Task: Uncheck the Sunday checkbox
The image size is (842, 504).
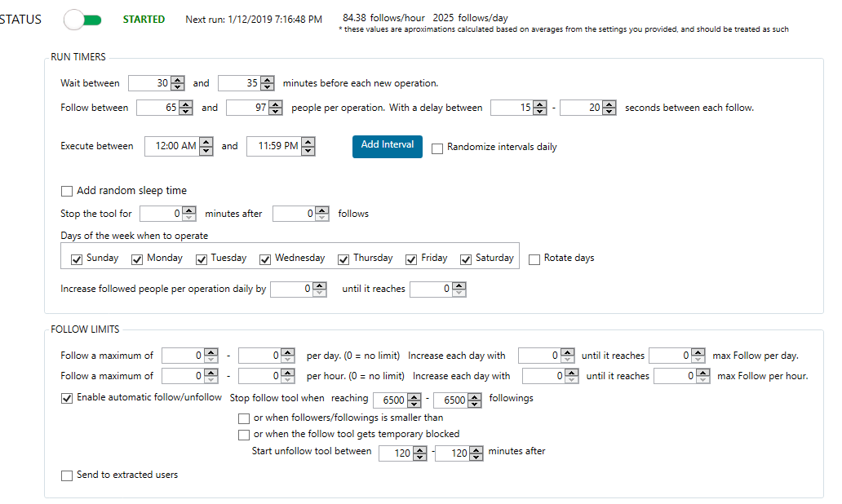Action: (76, 259)
